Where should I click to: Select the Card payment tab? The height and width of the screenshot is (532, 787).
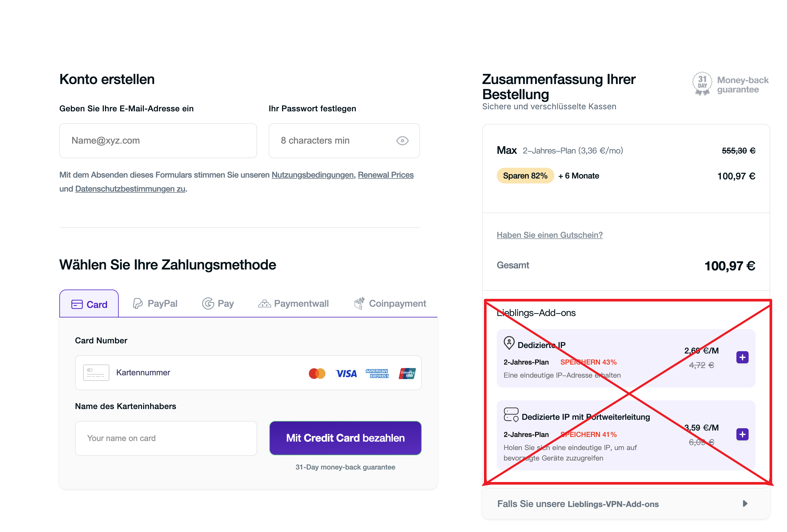tap(89, 304)
